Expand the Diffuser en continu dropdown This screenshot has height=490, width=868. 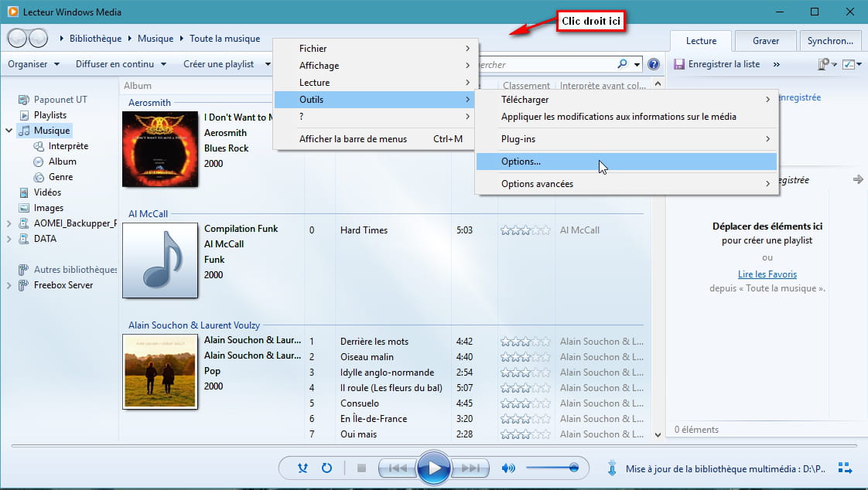click(x=121, y=64)
